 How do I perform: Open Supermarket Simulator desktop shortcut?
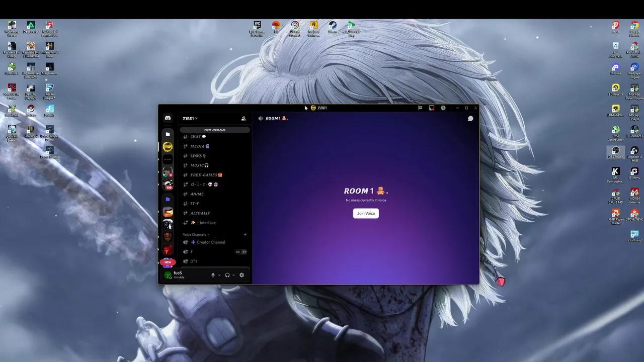click(30, 71)
